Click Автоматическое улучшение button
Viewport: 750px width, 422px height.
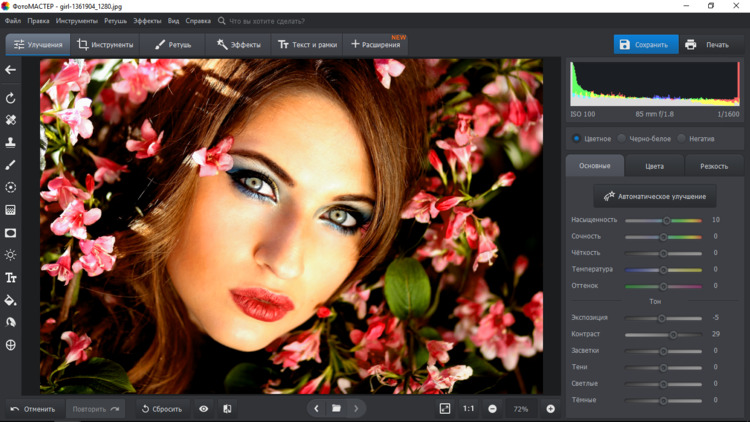(x=655, y=196)
